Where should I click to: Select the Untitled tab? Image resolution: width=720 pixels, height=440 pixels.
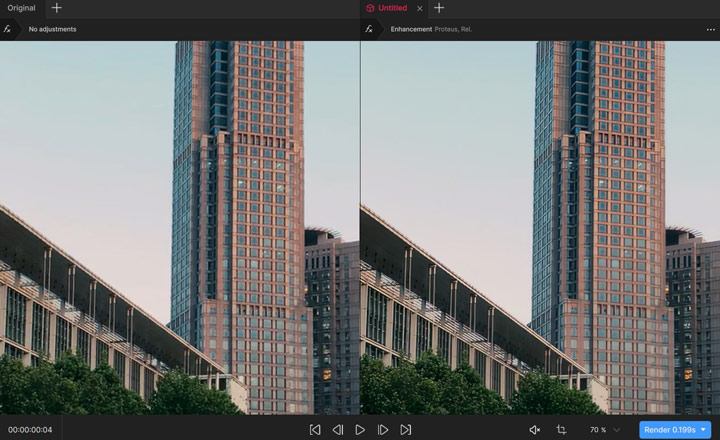click(387, 8)
